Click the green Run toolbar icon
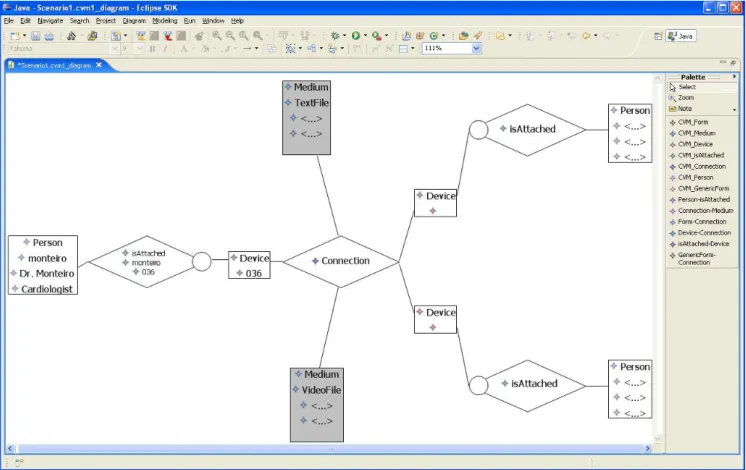 (x=356, y=36)
